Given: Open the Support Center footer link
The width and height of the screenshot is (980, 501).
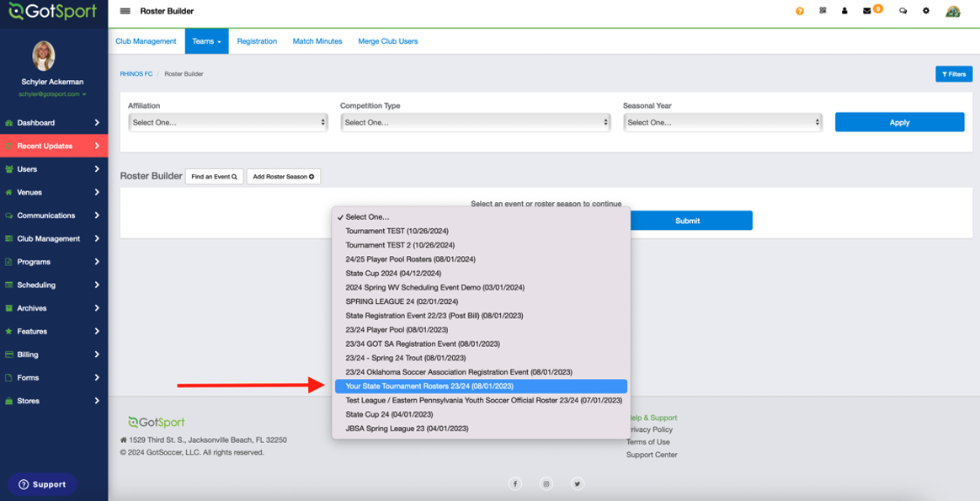Looking at the screenshot, I should coord(652,455).
